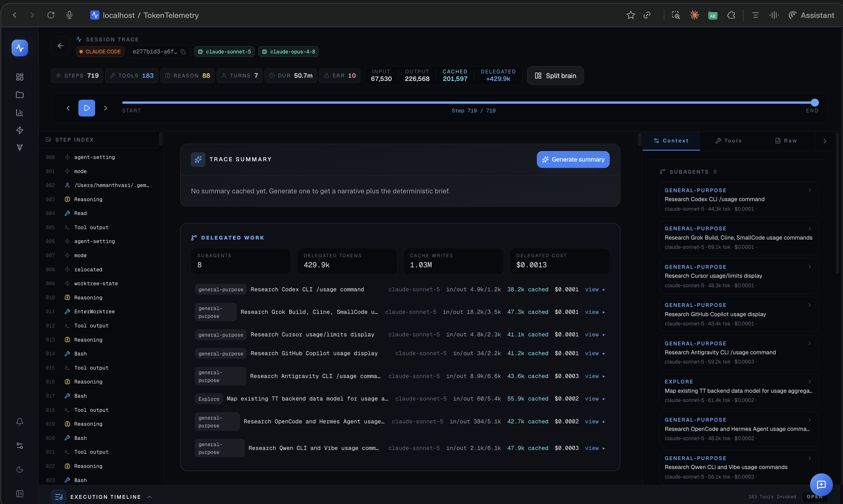This screenshot has height=504, width=843.
Task: Step to previous trace step
Action: (x=68, y=108)
